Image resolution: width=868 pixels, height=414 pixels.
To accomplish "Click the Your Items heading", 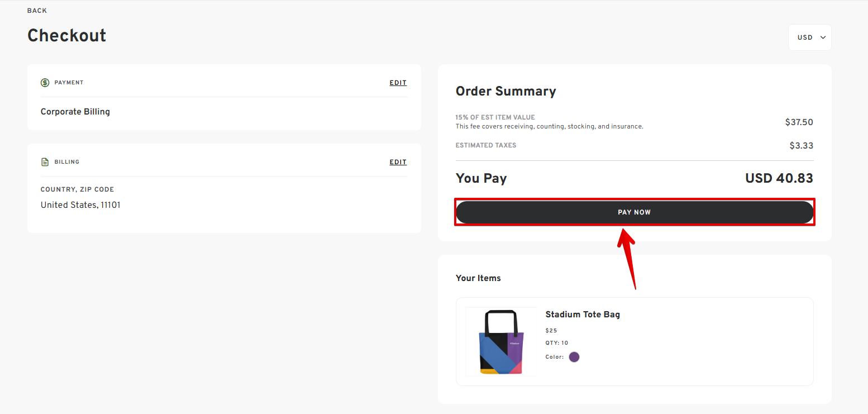I will (x=478, y=278).
